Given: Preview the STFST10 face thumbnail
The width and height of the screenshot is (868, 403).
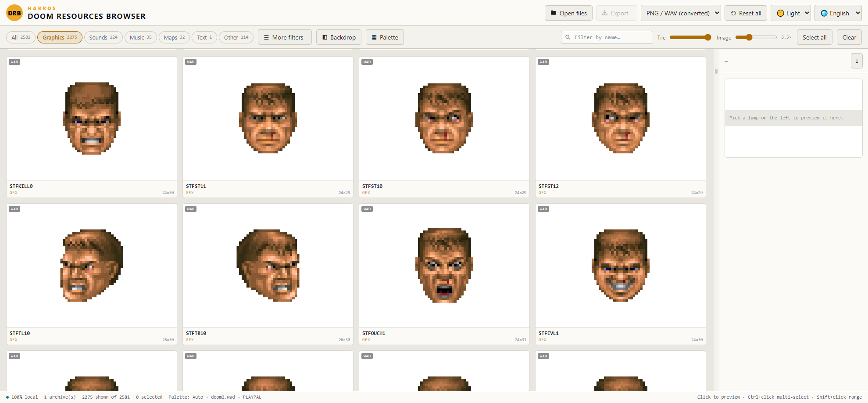Looking at the screenshot, I should click(444, 118).
